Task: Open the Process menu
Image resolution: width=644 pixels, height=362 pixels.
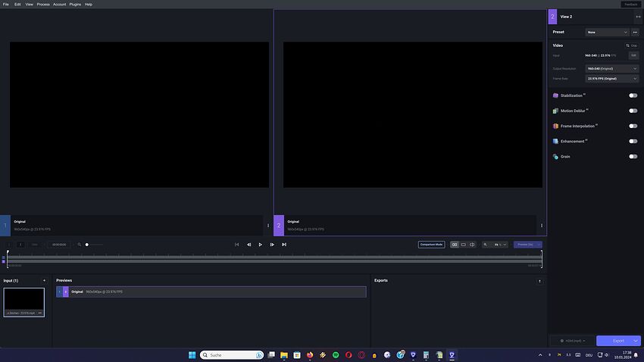Action: [x=43, y=5]
